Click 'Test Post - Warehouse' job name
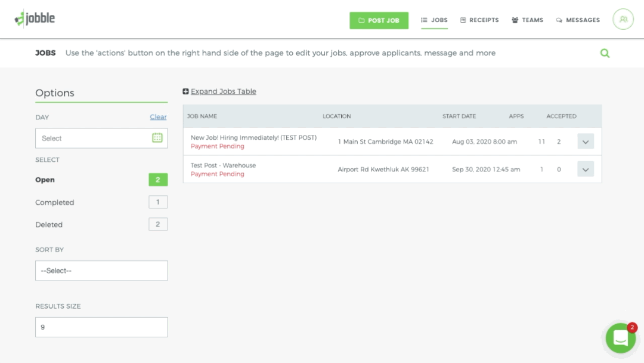The width and height of the screenshot is (644, 363). 223,165
